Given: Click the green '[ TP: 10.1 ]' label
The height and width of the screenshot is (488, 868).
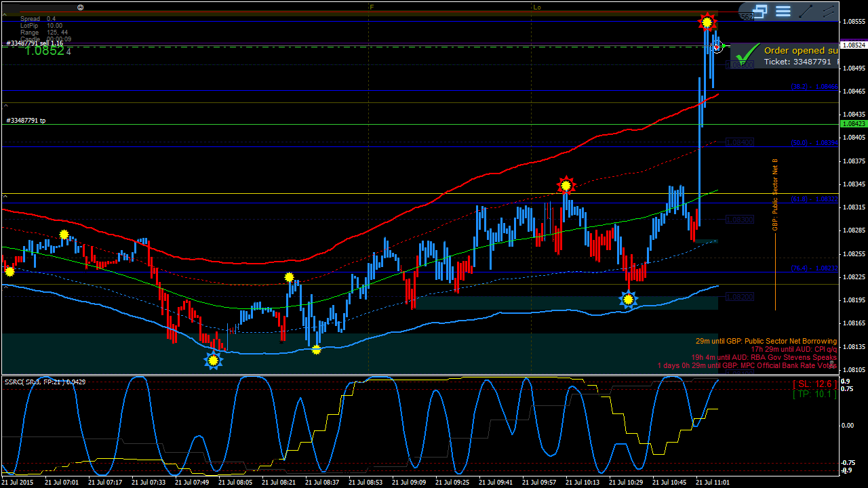Looking at the screenshot, I should pos(814,394).
